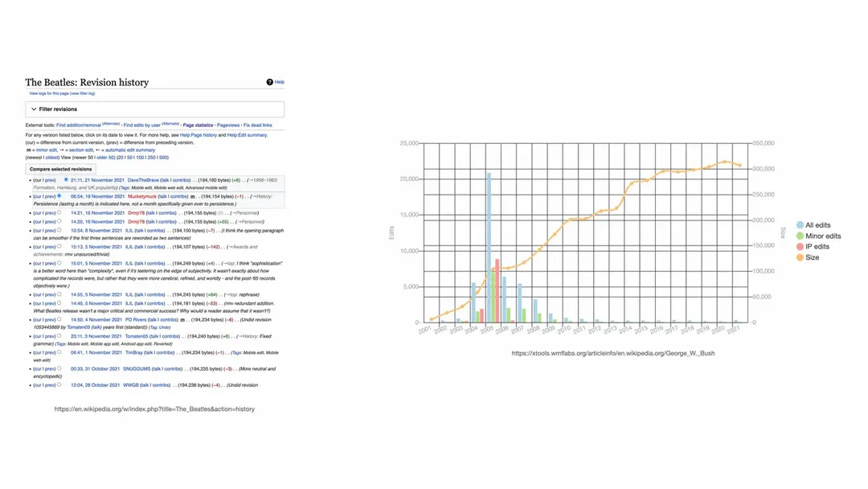
Task: Click the Fix dead links link
Action: (x=258, y=125)
